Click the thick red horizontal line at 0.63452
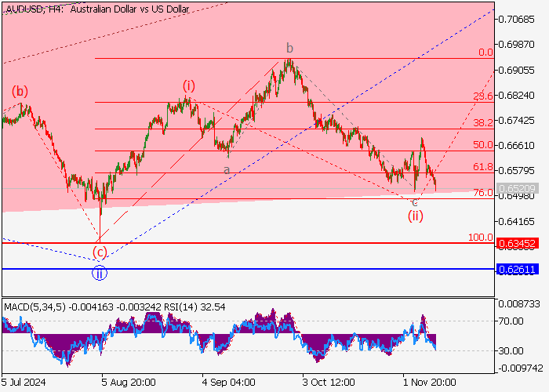This screenshot has height=392, width=549. coord(249,243)
